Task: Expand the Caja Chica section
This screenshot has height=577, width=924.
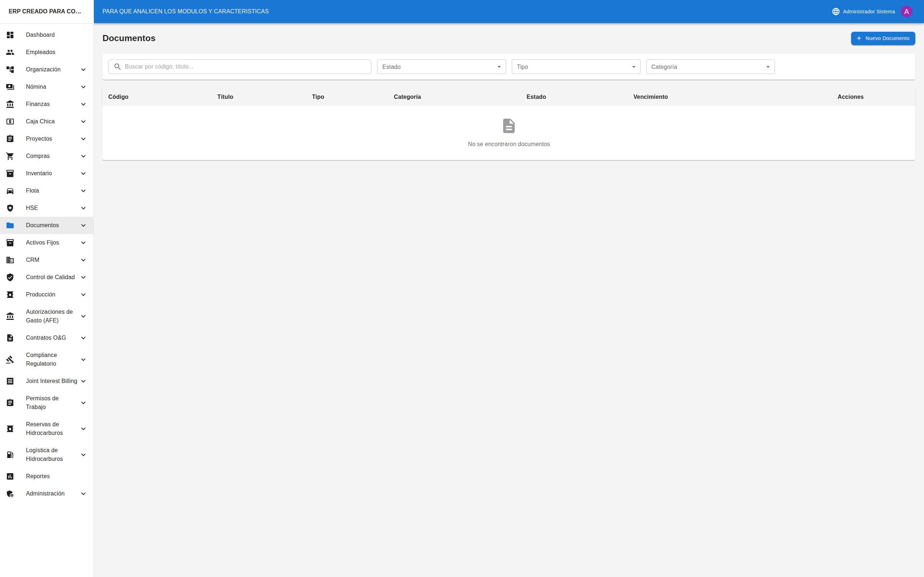Action: tap(83, 121)
